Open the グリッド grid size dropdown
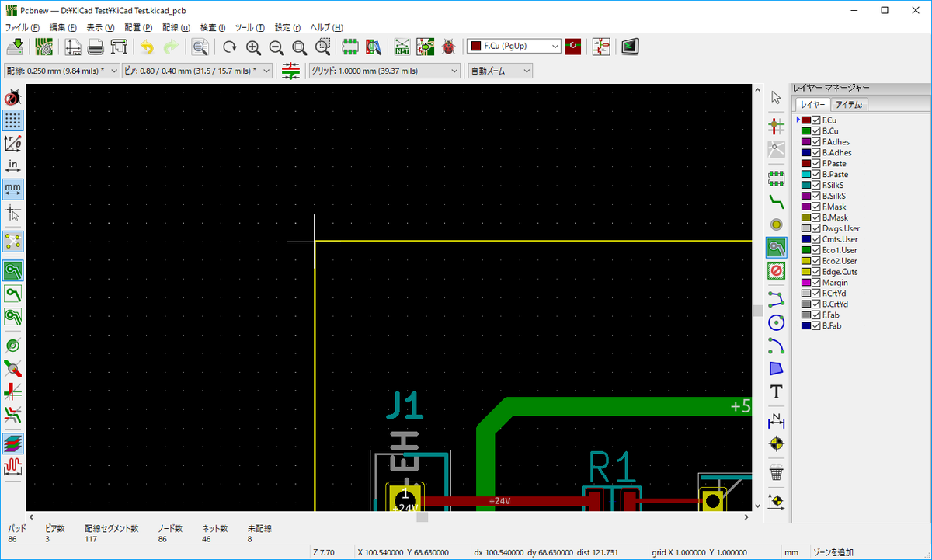Viewport: 932px width, 560px height. coord(385,71)
